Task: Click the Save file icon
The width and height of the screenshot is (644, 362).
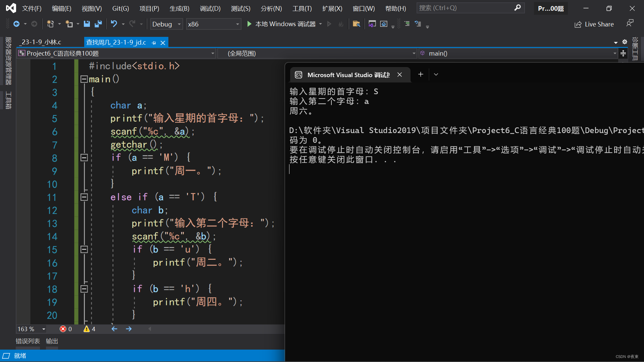Action: pos(87,24)
